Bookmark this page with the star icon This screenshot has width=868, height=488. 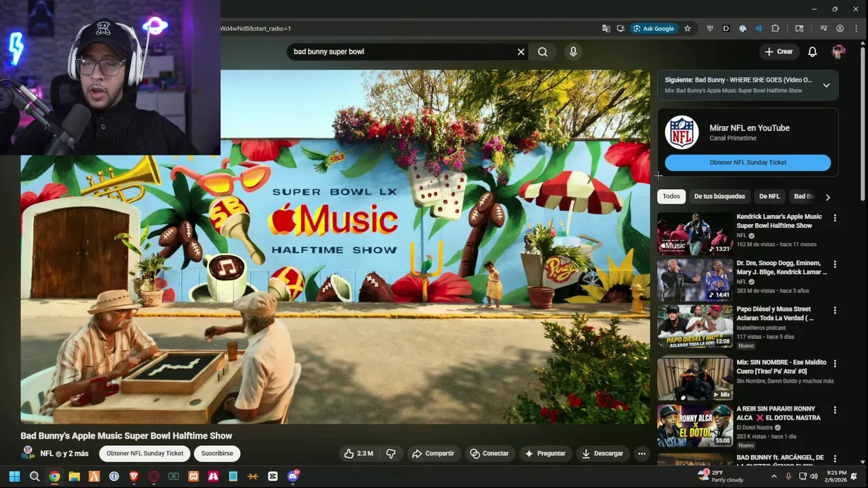687,28
